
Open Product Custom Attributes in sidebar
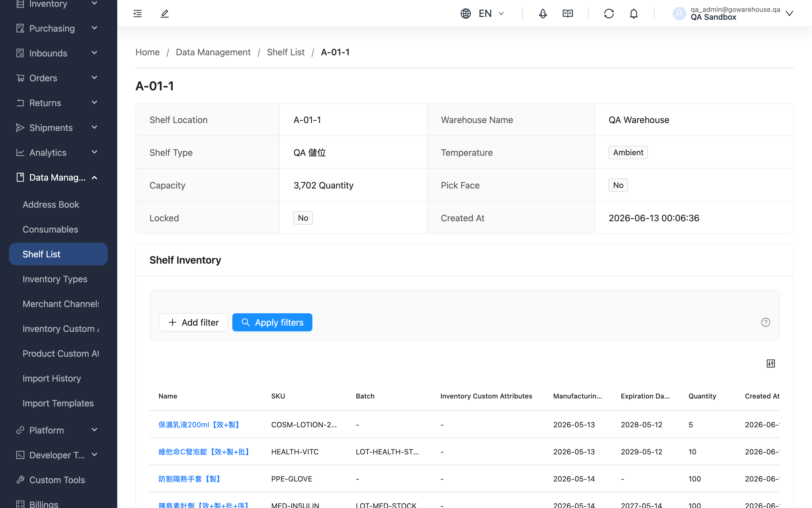[x=61, y=353]
